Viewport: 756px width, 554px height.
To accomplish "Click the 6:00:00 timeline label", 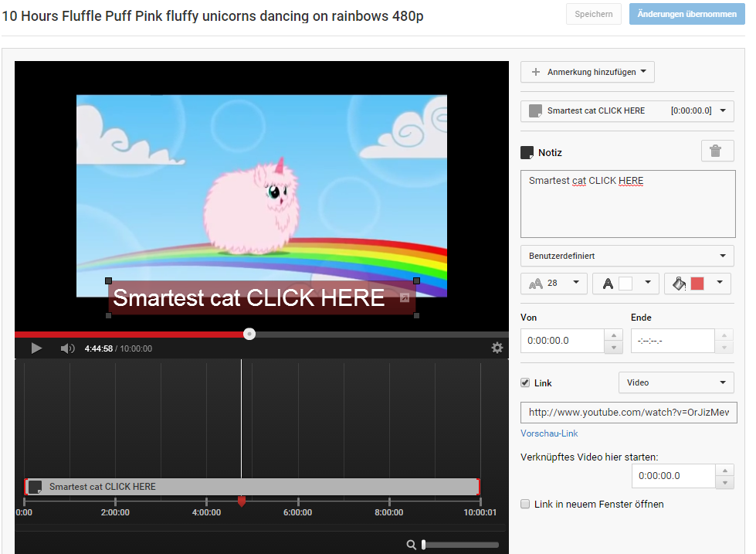I will (297, 512).
